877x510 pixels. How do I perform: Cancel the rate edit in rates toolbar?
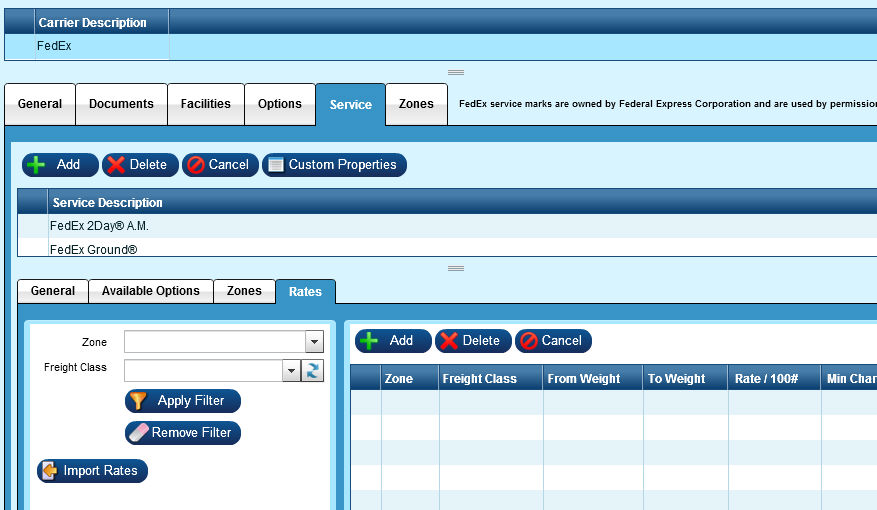coord(553,341)
